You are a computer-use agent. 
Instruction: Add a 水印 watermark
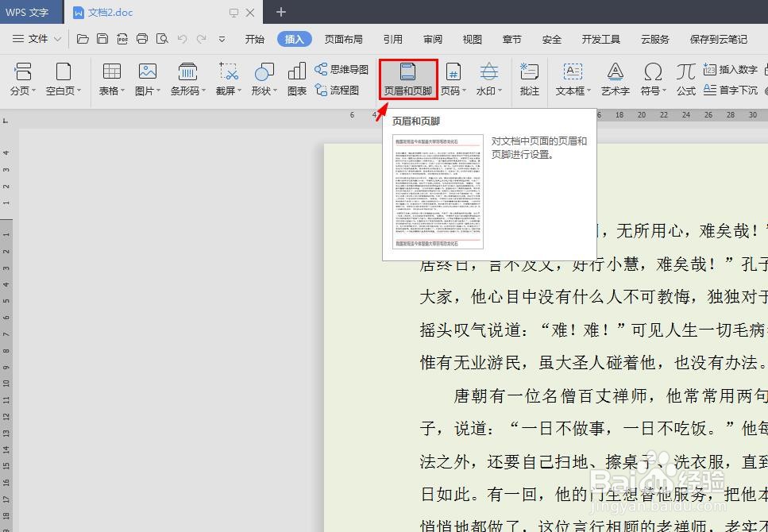pos(488,79)
